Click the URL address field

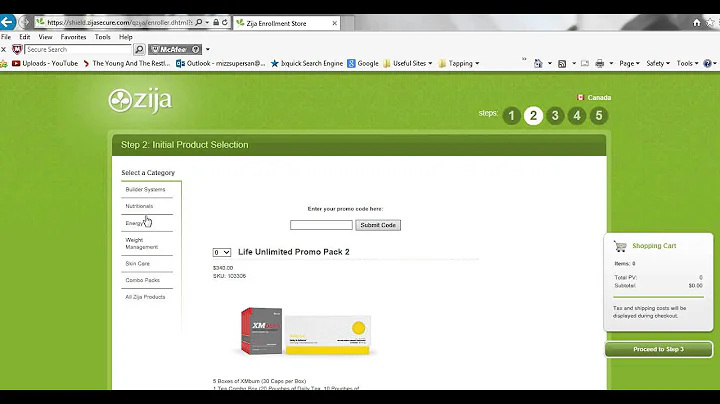(119, 22)
